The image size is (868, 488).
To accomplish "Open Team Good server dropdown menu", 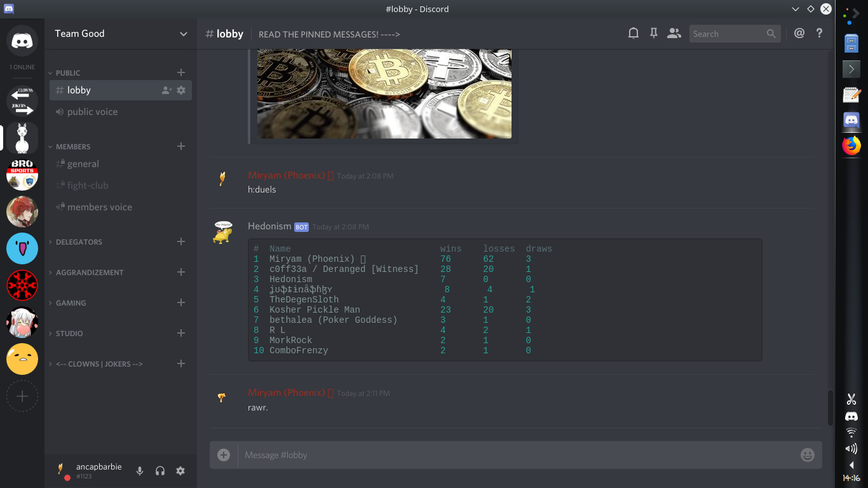I will coord(121,34).
